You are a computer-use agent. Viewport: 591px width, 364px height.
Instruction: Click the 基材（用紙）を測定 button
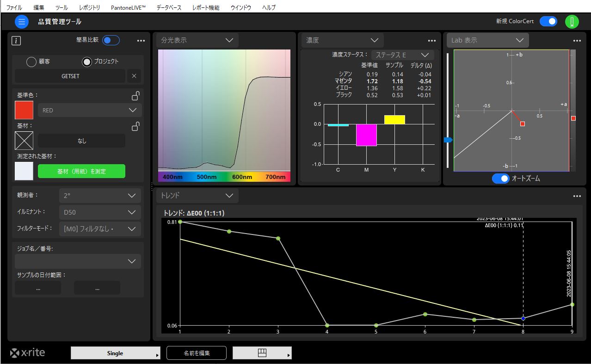tap(81, 171)
